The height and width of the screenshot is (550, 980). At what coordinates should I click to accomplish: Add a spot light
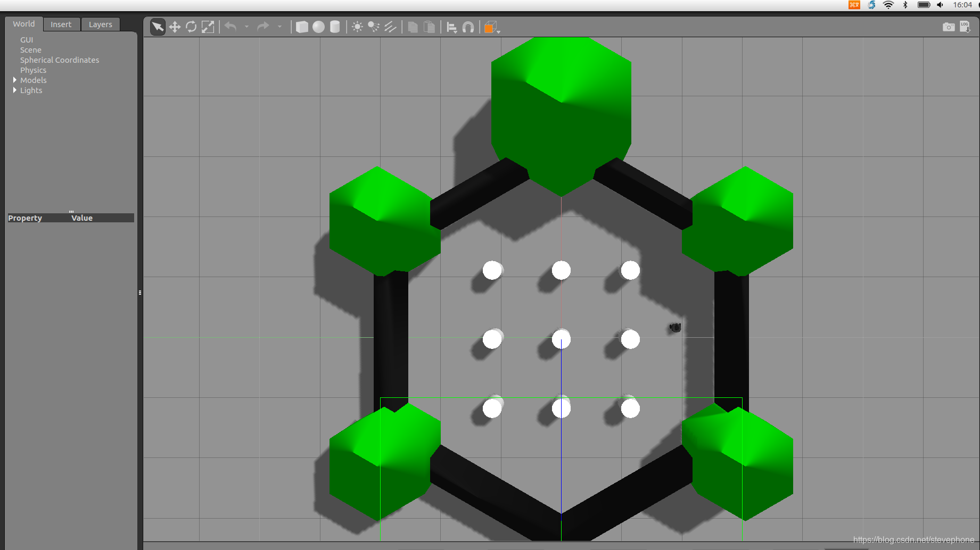(x=374, y=27)
